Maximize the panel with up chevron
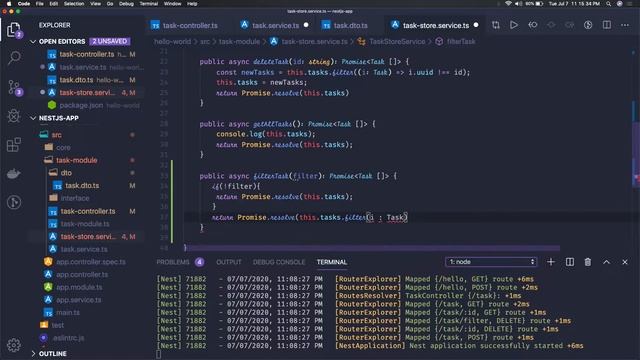640x360 pixels. 606,262
